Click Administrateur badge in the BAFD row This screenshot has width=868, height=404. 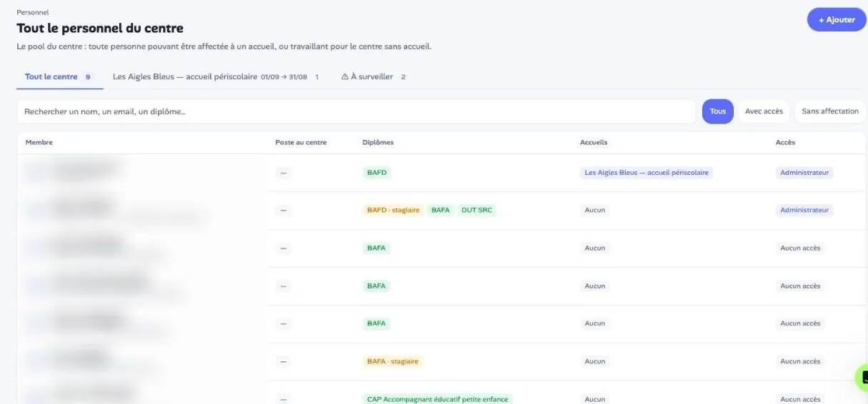804,173
